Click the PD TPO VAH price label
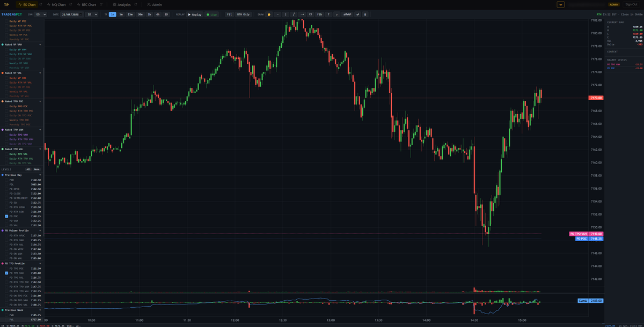644x327 pixels. coord(586,234)
